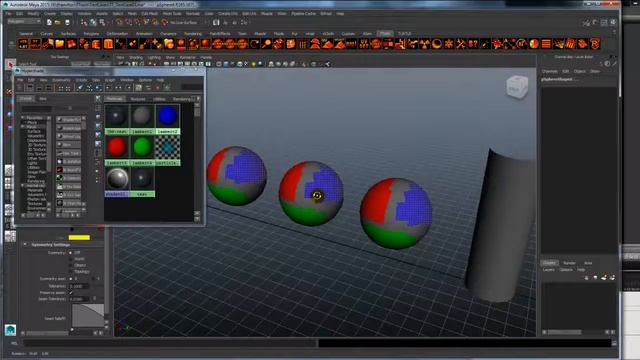Click the Seam falloff curve graph
The height and width of the screenshot is (360, 640).
tap(88, 316)
